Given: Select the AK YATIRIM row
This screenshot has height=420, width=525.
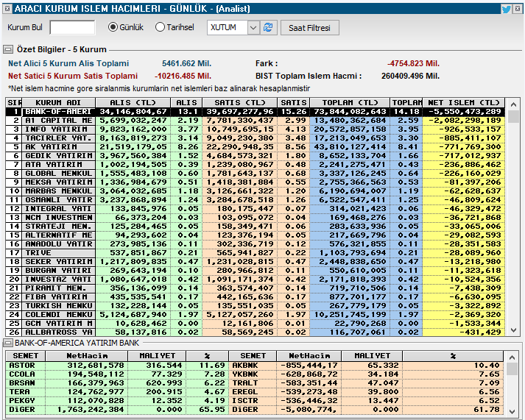Looking at the screenshot, I should [255, 147].
